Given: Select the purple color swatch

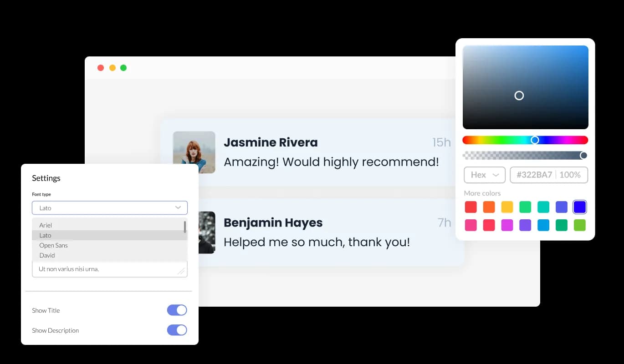Looking at the screenshot, I should [525, 225].
